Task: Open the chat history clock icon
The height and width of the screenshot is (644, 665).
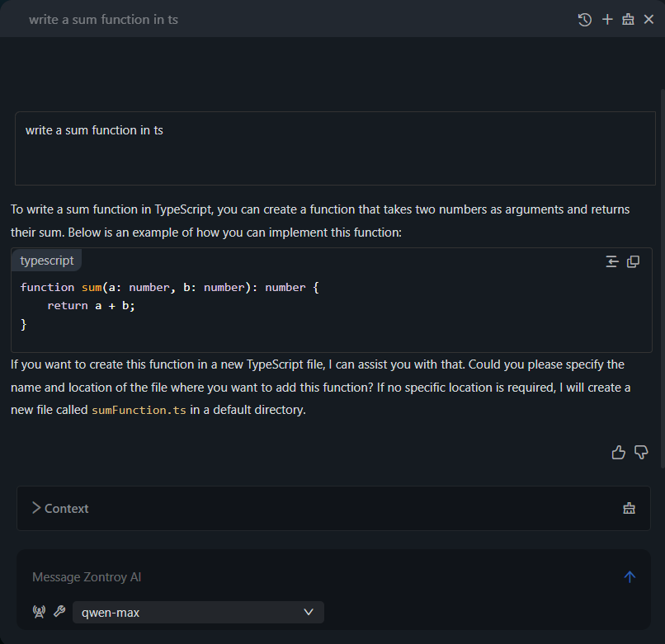Action: coord(585,20)
